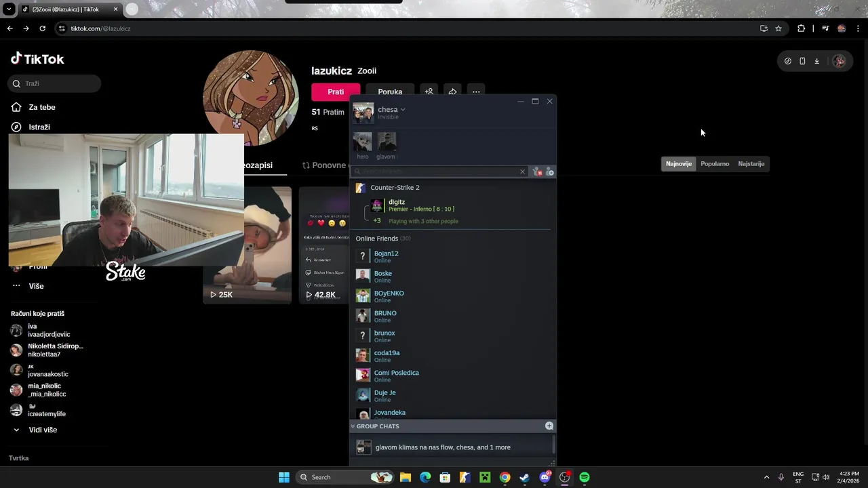Expand the +3 other players indicator

377,221
